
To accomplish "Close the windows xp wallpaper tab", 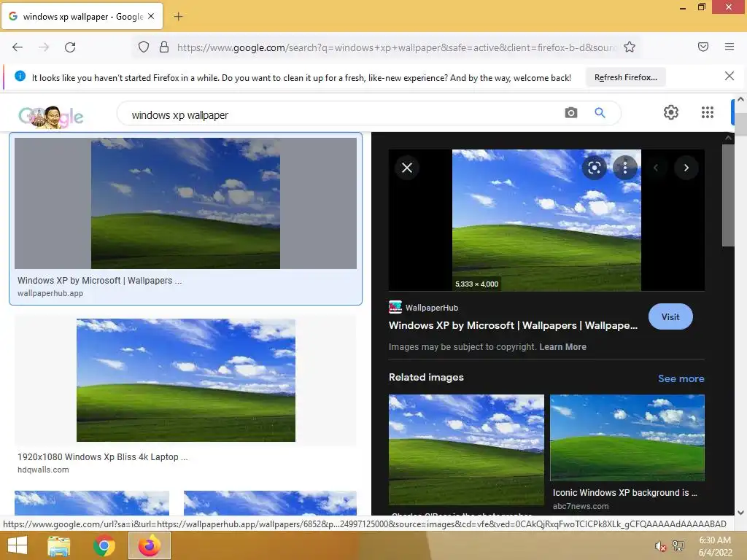I will point(151,16).
